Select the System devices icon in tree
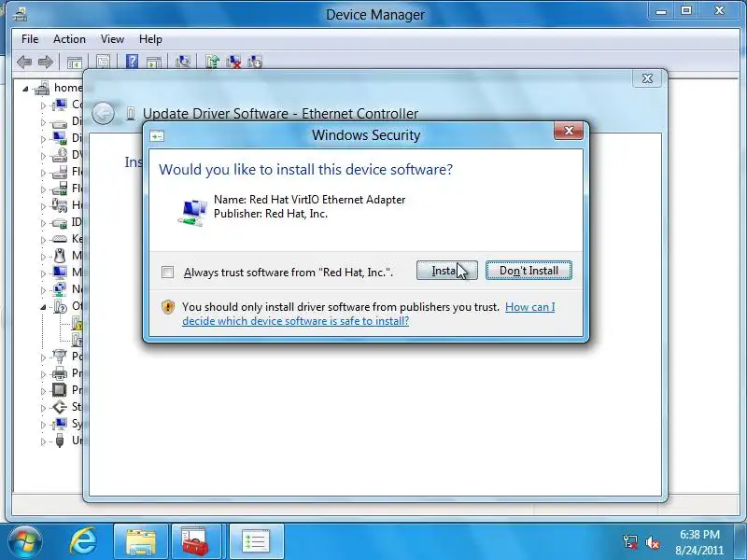The image size is (747, 560). pos(60,424)
